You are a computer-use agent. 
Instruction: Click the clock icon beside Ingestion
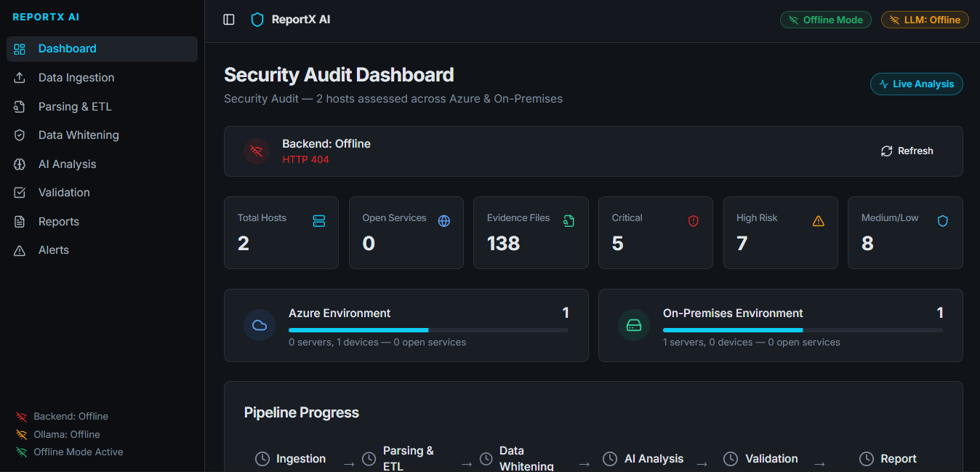[x=262, y=459]
